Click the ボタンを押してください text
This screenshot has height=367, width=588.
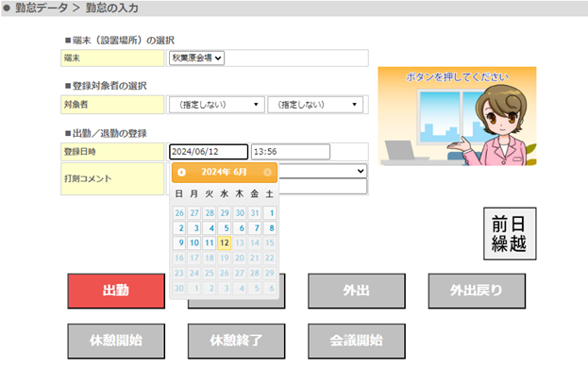(x=457, y=76)
